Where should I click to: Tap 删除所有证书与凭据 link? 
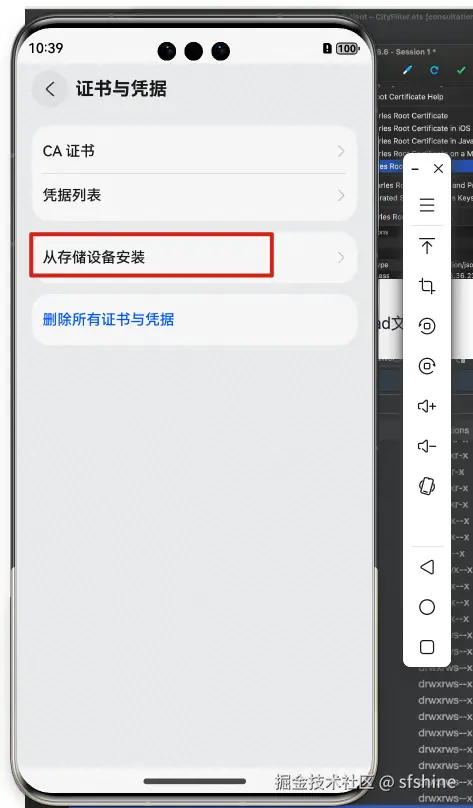click(108, 319)
